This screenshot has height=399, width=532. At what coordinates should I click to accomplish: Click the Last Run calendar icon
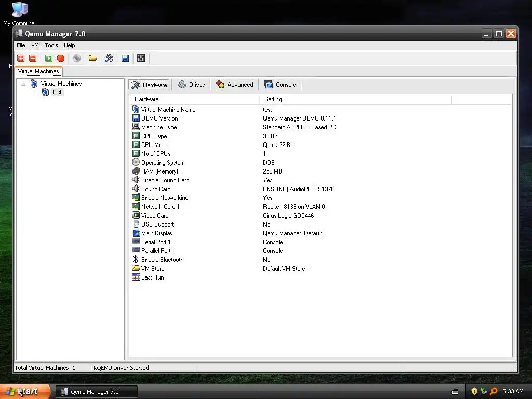click(136, 277)
